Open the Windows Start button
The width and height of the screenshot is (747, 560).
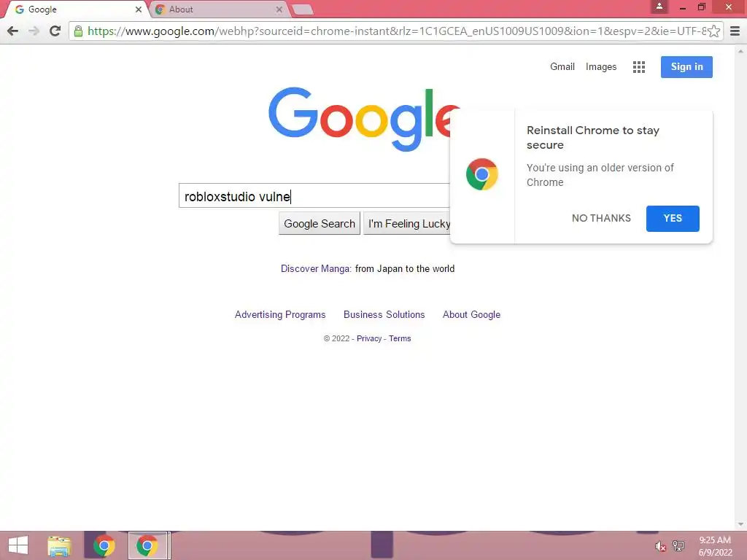point(18,545)
